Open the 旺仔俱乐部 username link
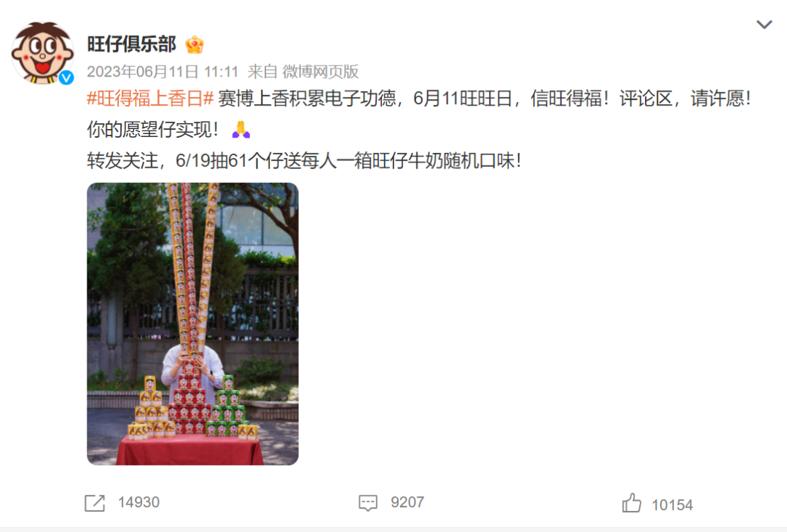Screen dimensions: 787x532 coord(131,44)
